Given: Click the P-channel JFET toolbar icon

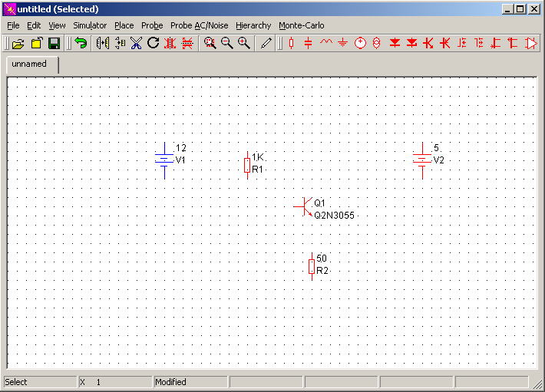Looking at the screenshot, I should [513, 44].
